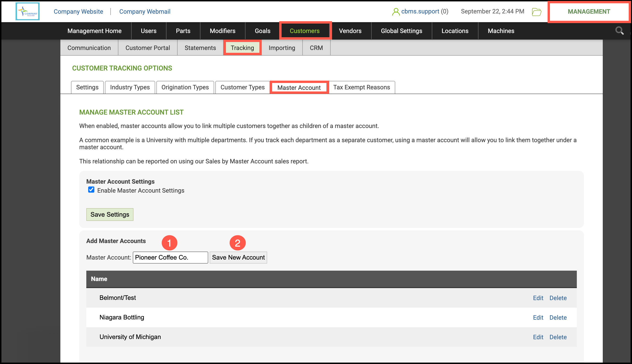
Task: Open the green folder icon
Action: 536,12
